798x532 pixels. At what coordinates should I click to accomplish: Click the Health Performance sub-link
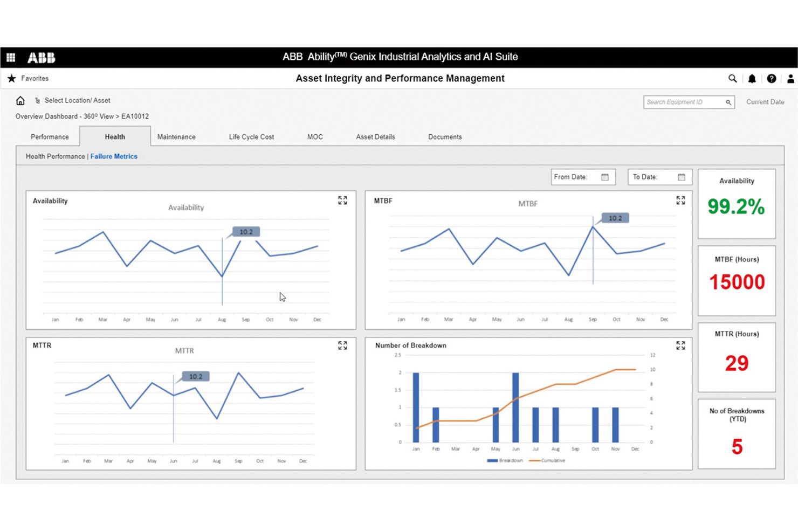pyautogui.click(x=55, y=156)
